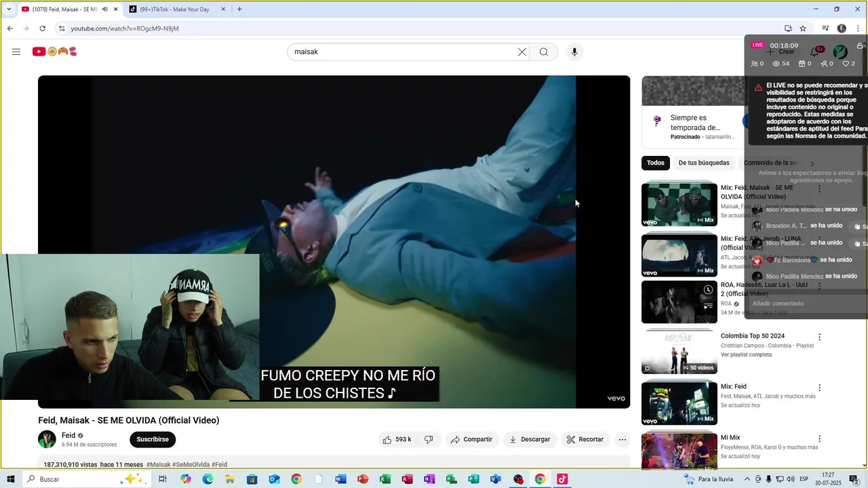Install app icon in the address bar

pos(788,28)
